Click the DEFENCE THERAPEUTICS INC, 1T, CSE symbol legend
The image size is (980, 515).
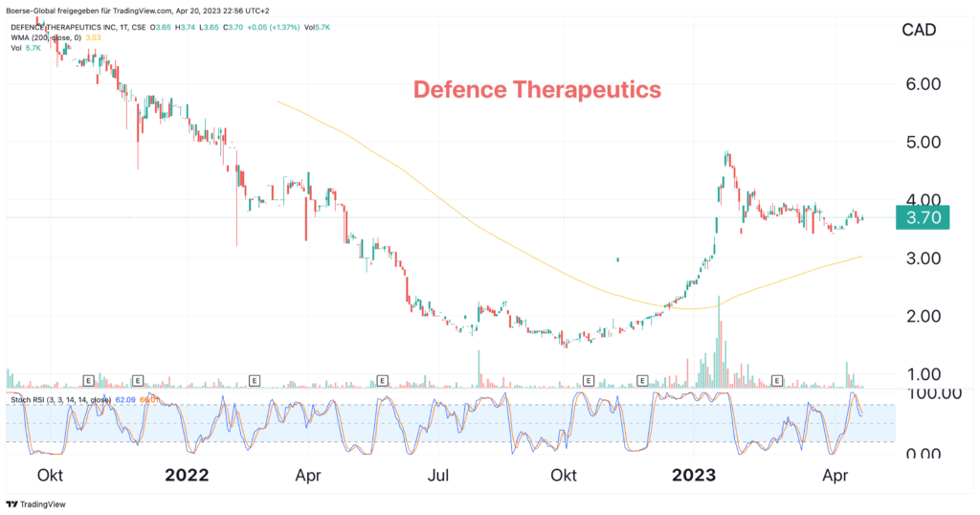coord(78,28)
